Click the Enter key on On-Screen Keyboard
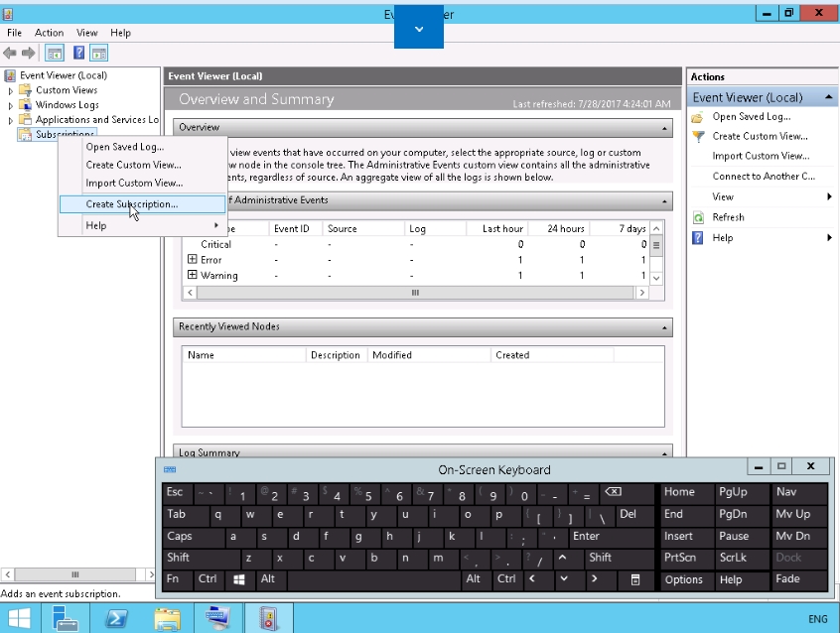 613,537
